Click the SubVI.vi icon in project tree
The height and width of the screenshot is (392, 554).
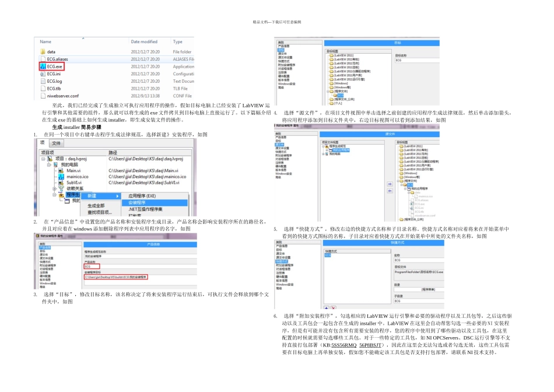pyautogui.click(x=61, y=183)
